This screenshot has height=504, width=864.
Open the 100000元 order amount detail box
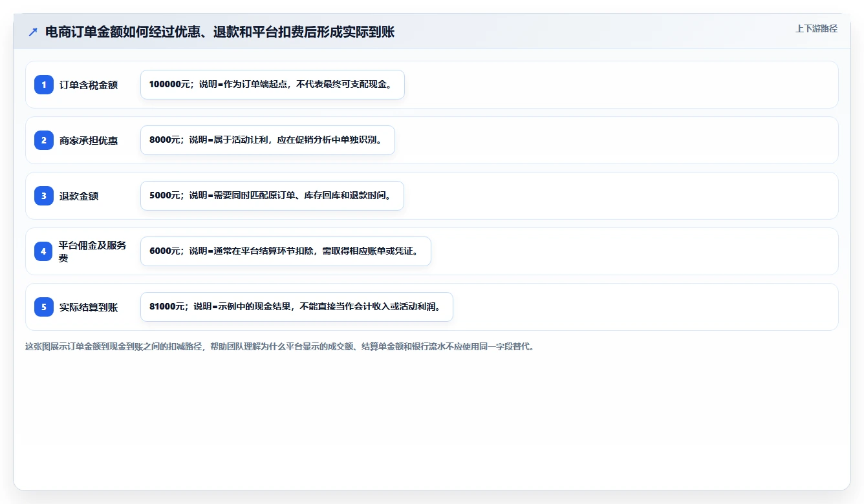point(272,85)
